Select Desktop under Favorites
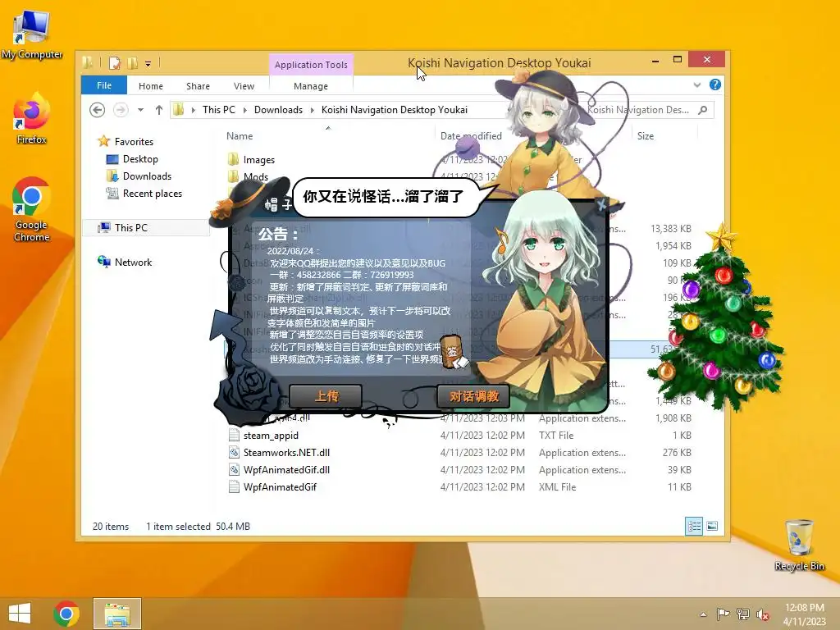The image size is (840, 630). 140,159
